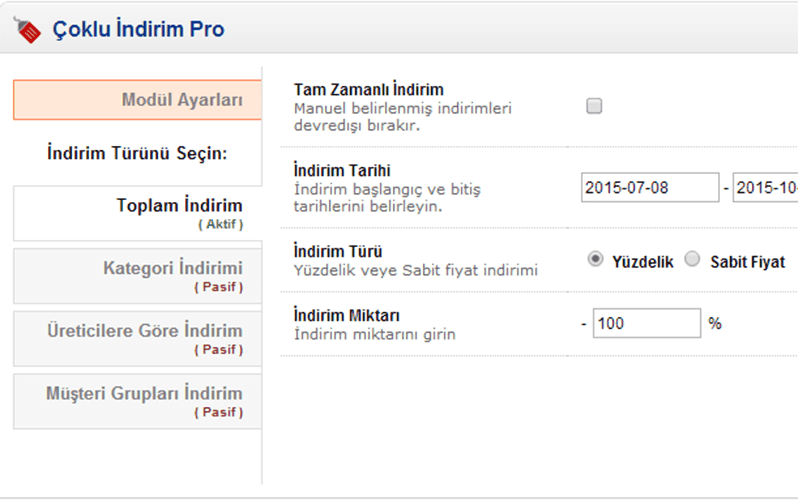Click the İndirim Türünü Seçin heading
798x500 pixels.
pyautogui.click(x=138, y=153)
